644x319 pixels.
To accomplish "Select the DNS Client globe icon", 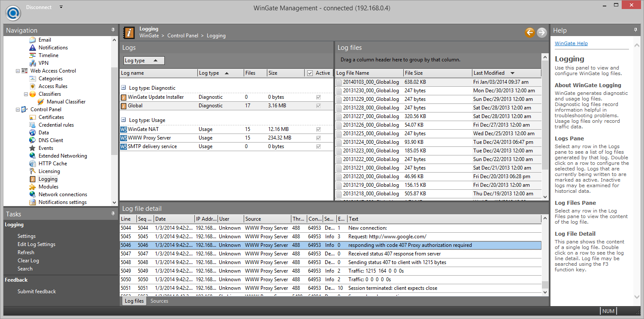I will [x=33, y=140].
